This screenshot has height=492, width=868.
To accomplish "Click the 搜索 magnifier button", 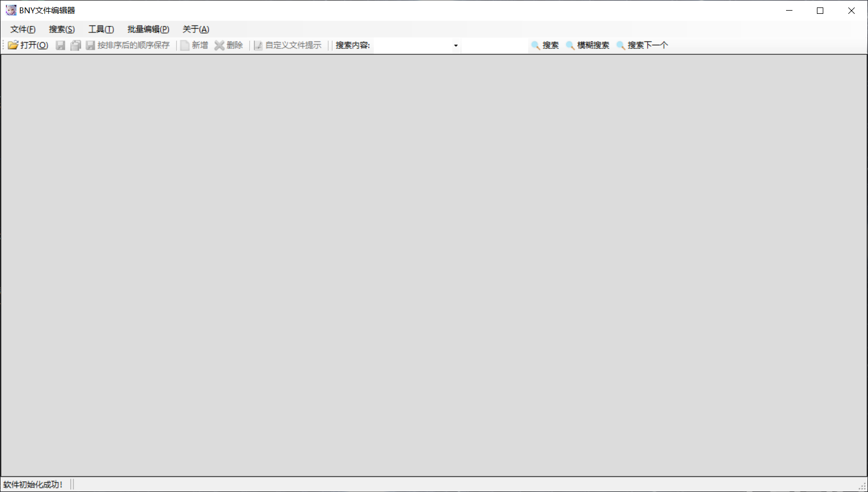I will click(545, 45).
